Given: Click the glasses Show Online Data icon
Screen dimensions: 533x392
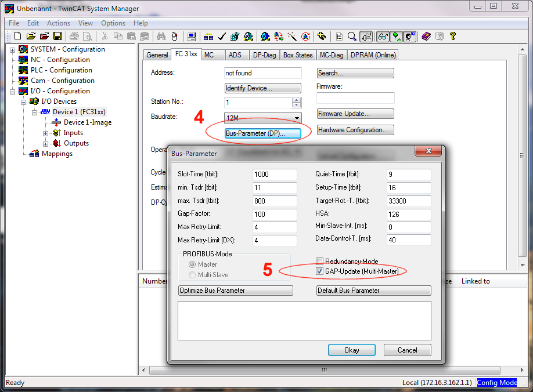Looking at the screenshot, I should click(x=383, y=36).
